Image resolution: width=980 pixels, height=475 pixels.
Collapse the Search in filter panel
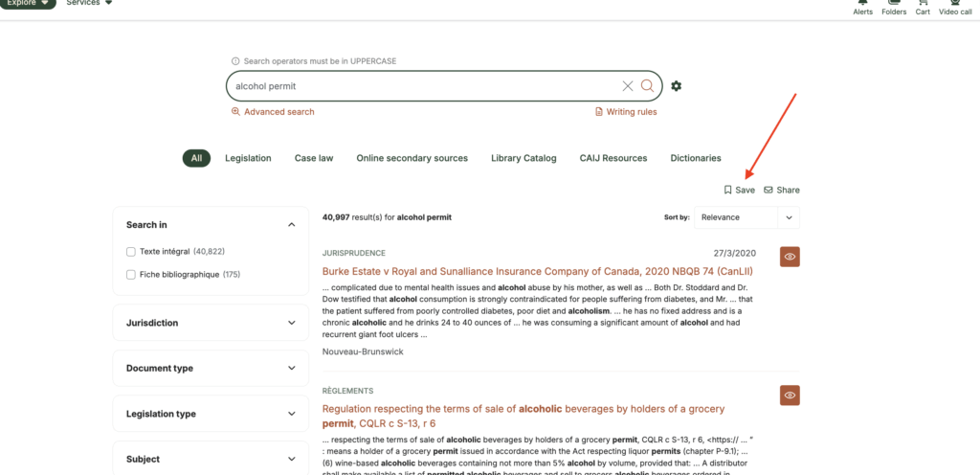tap(291, 224)
